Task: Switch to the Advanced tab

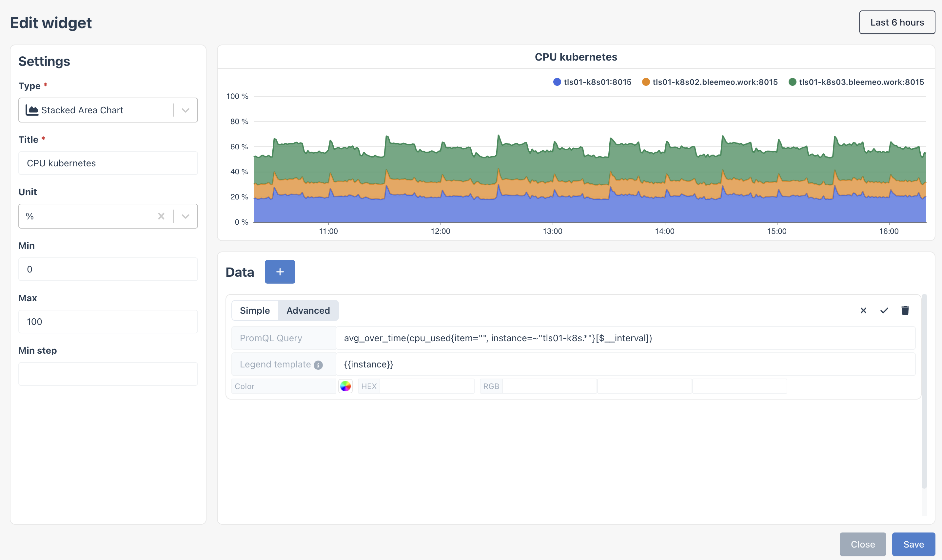Action: (308, 310)
